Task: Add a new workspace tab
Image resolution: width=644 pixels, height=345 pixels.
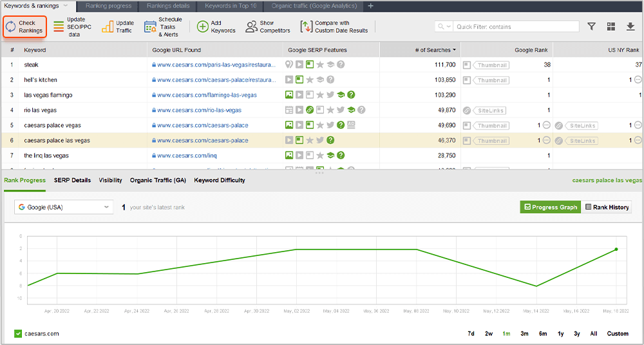Action: [x=370, y=6]
